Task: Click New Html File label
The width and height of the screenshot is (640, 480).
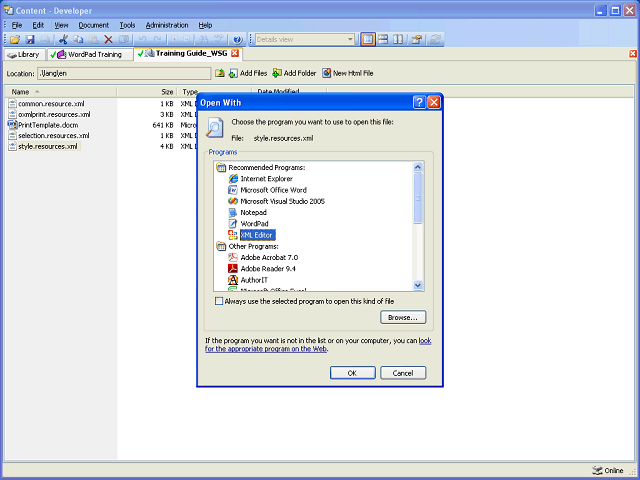Action: point(353,73)
